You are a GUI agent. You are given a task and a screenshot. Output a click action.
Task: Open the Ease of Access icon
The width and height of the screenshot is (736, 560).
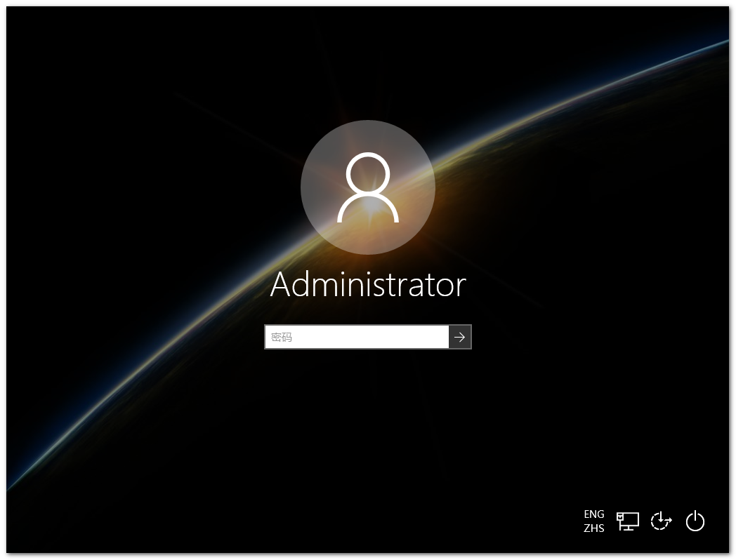pos(661,521)
